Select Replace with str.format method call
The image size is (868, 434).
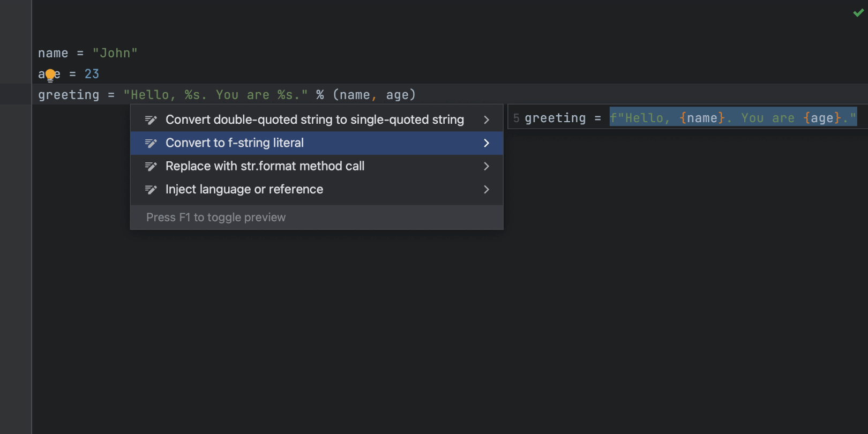265,167
